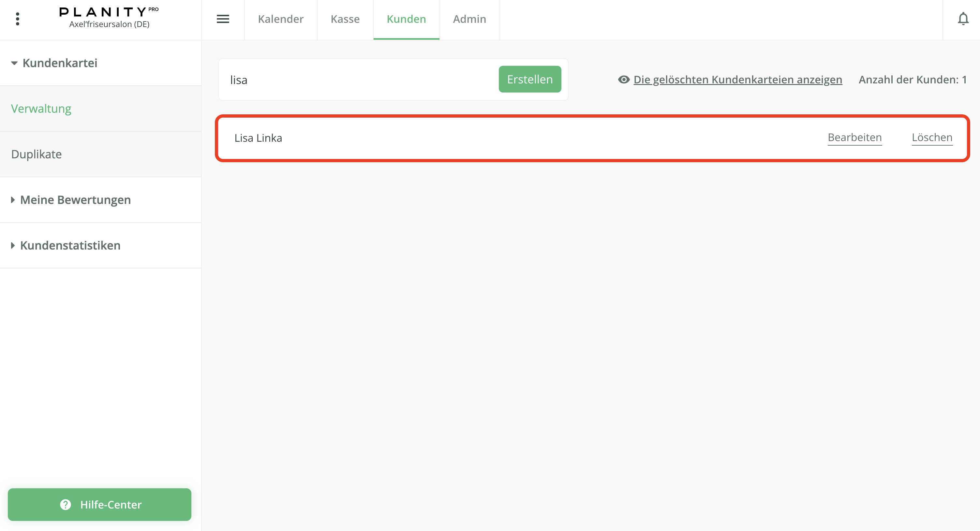
Task: Collapse the Kundenkartei section arrow
Action: (14, 63)
